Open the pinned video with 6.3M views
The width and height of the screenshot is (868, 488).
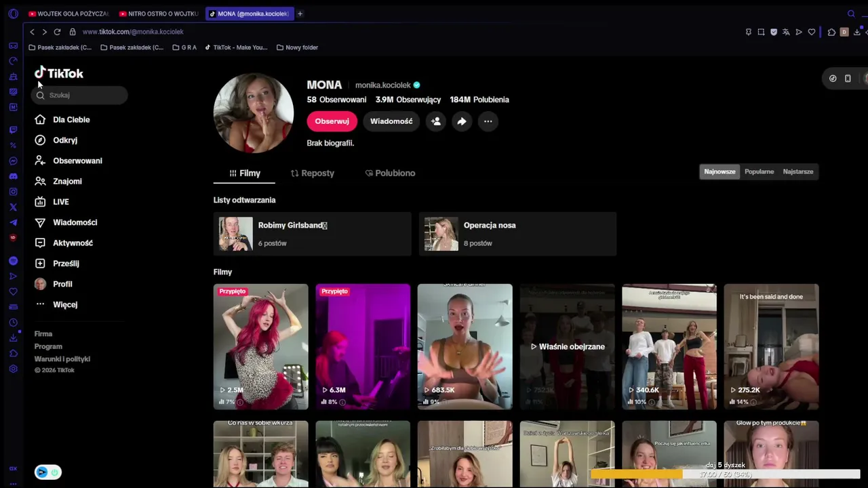pyautogui.click(x=363, y=346)
